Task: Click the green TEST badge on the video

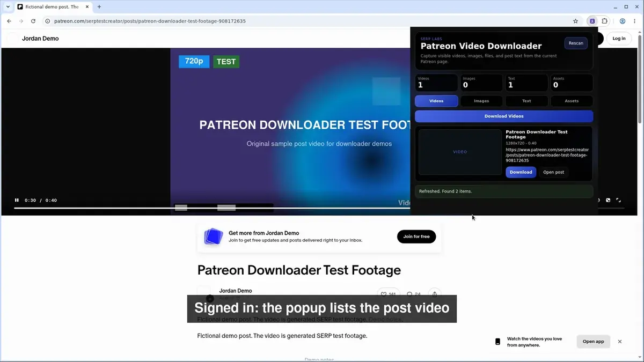Action: click(226, 62)
